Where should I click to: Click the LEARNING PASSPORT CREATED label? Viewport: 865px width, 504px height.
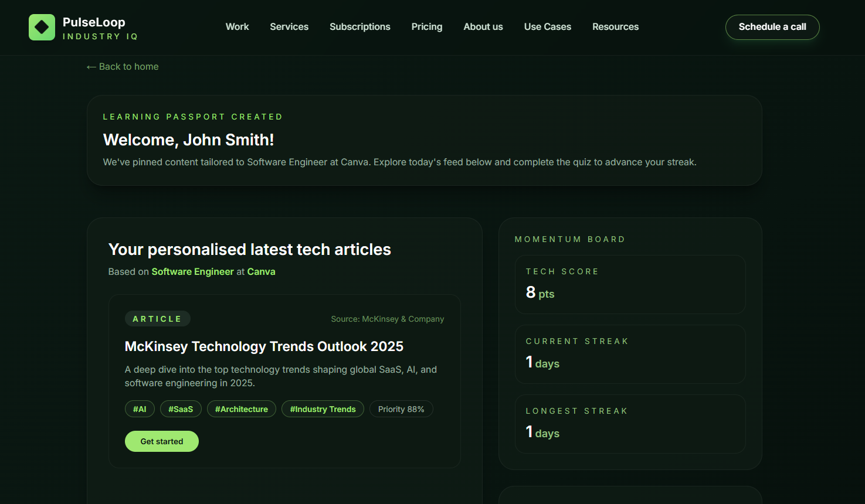point(193,117)
